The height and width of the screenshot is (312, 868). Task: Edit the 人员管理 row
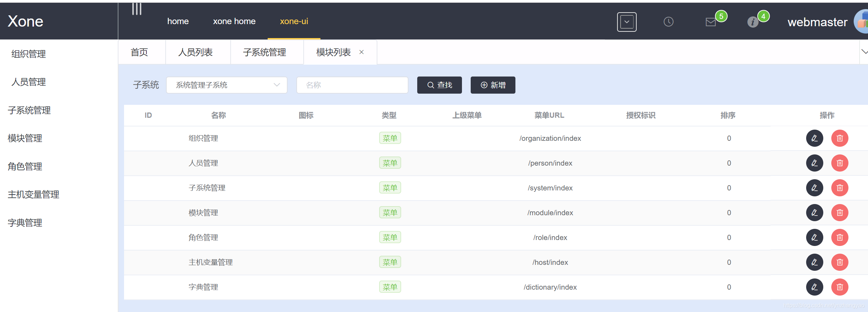pyautogui.click(x=815, y=163)
